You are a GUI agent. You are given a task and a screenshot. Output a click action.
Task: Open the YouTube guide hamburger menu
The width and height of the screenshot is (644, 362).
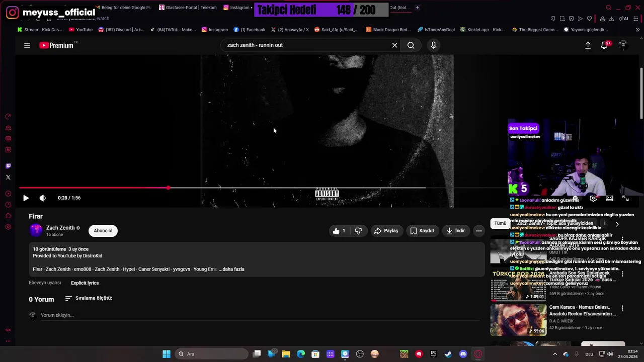tap(27, 45)
